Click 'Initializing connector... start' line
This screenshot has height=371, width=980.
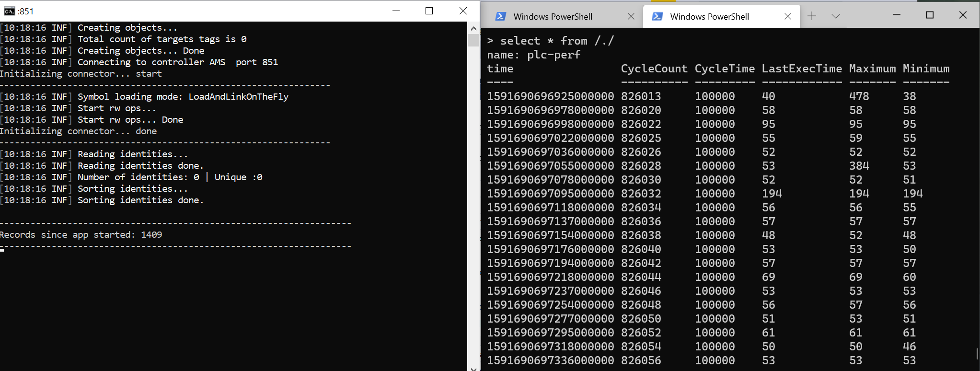81,74
